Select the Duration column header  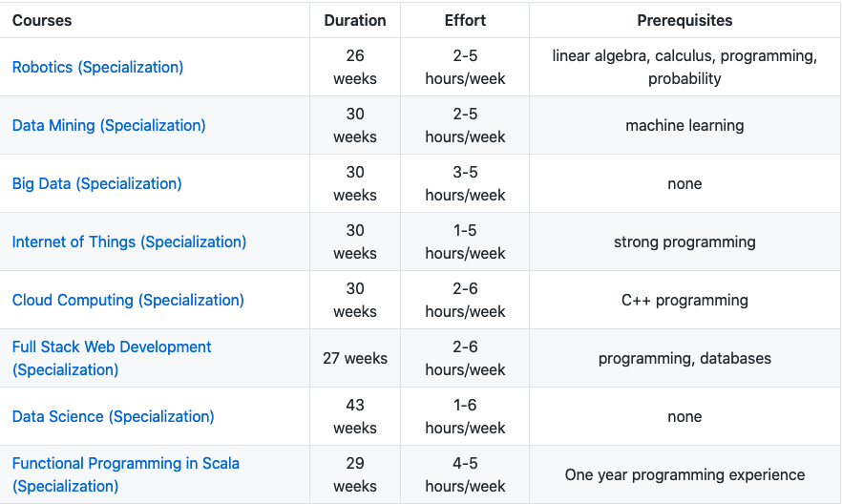(355, 20)
